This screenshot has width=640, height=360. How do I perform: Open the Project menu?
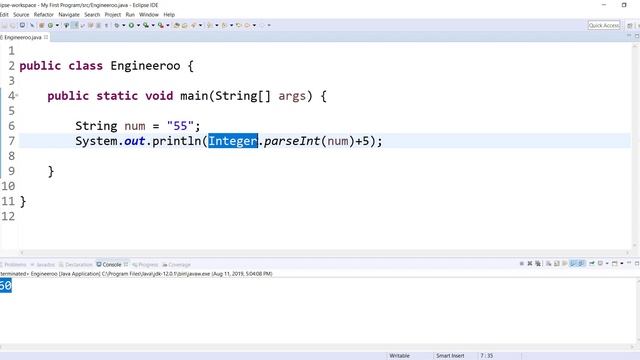click(113, 14)
